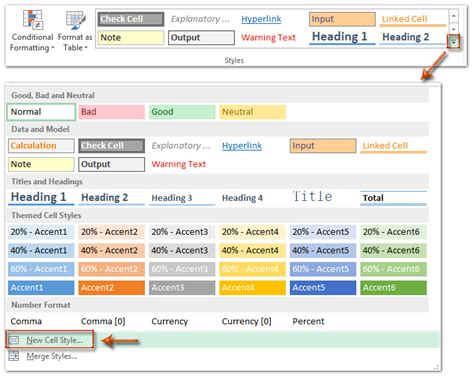
Task: Click the Merge Styles icon
Action: click(x=14, y=356)
